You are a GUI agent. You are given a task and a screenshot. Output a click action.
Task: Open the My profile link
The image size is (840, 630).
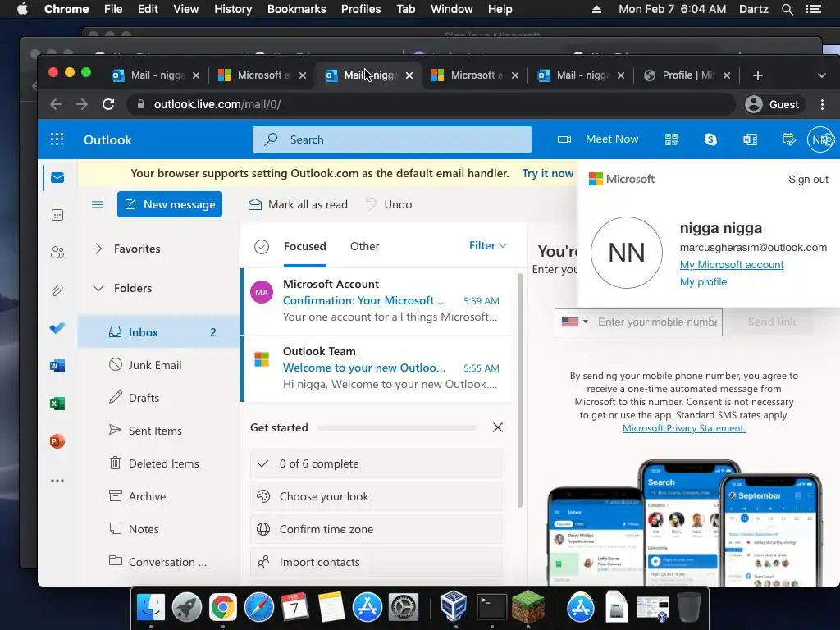coord(703,282)
